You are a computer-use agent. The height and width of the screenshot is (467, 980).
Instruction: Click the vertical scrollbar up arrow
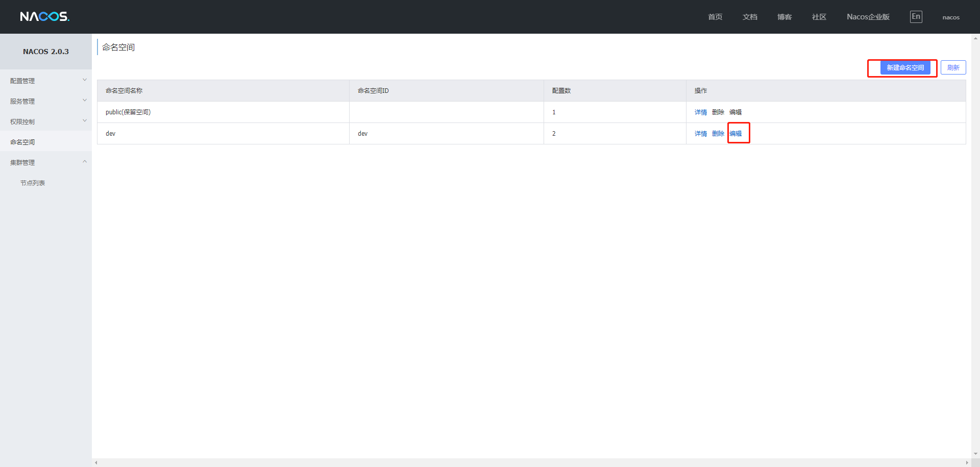point(975,38)
